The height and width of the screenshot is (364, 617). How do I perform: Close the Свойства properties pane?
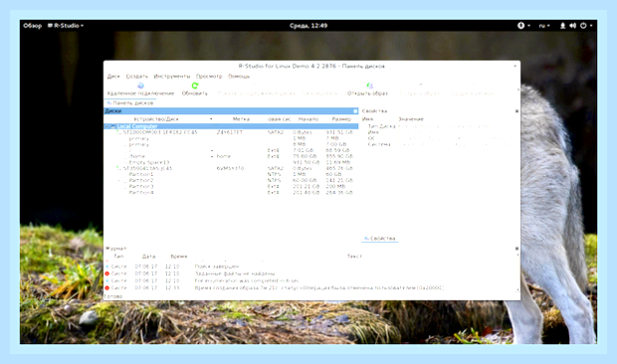(516, 111)
